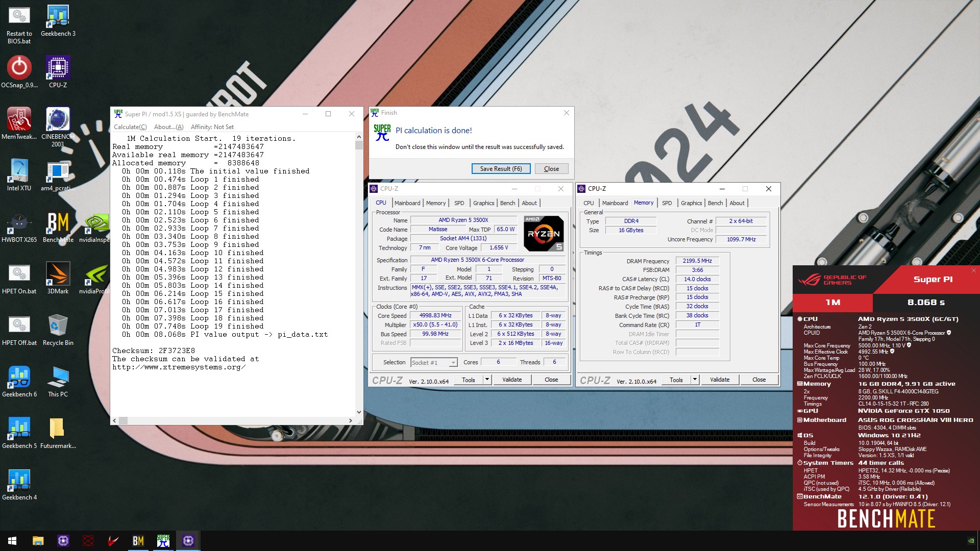This screenshot has height=551, width=980.
Task: Launch Geekbench 5 desktop shortcut
Action: click(19, 433)
